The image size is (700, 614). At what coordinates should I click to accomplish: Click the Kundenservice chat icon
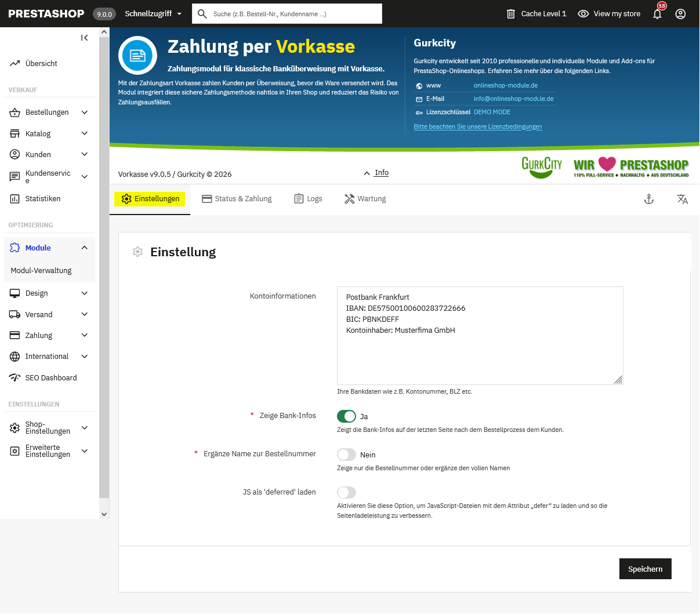coord(14,177)
